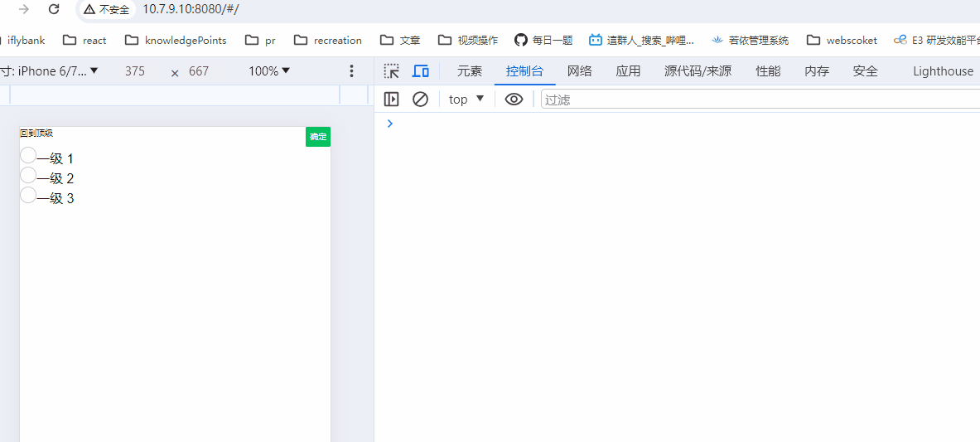The width and height of the screenshot is (980, 442).
Task: Reload the page with the refresh icon
Action: coord(55,9)
